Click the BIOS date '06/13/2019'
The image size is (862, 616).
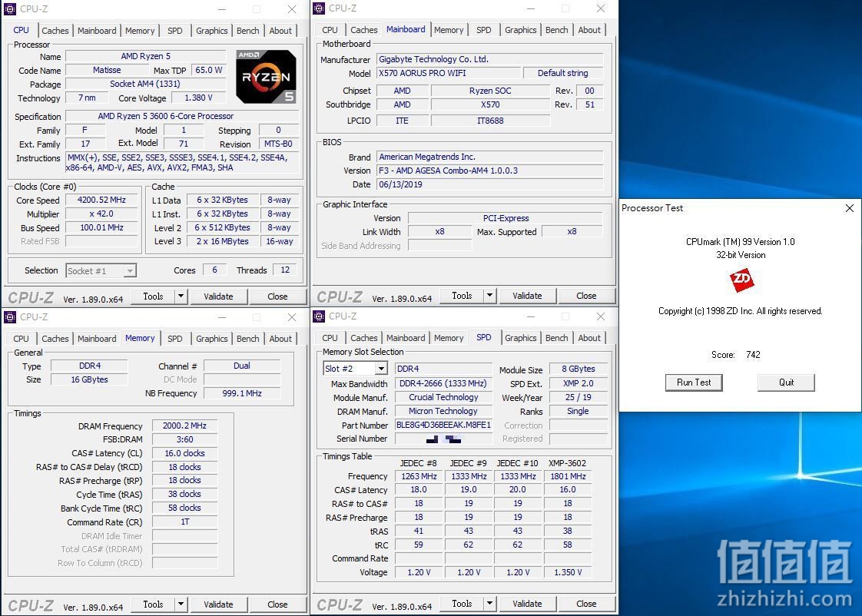[401, 184]
